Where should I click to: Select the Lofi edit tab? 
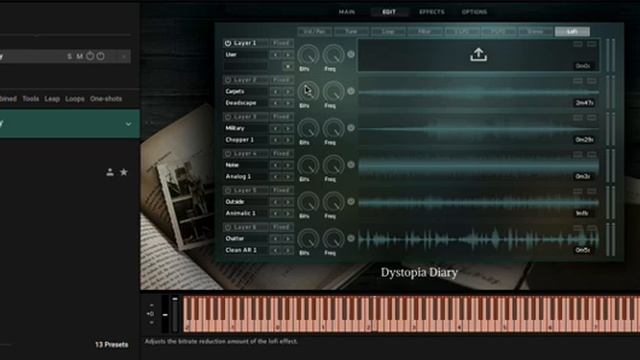(572, 31)
